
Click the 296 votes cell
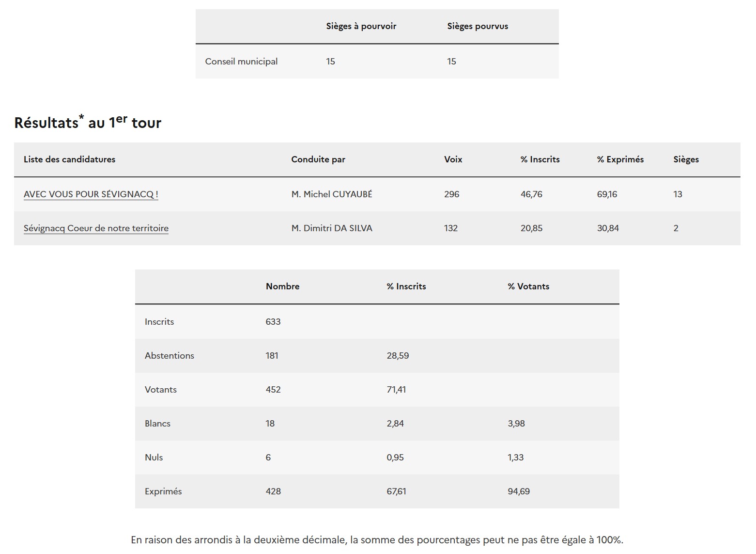451,194
